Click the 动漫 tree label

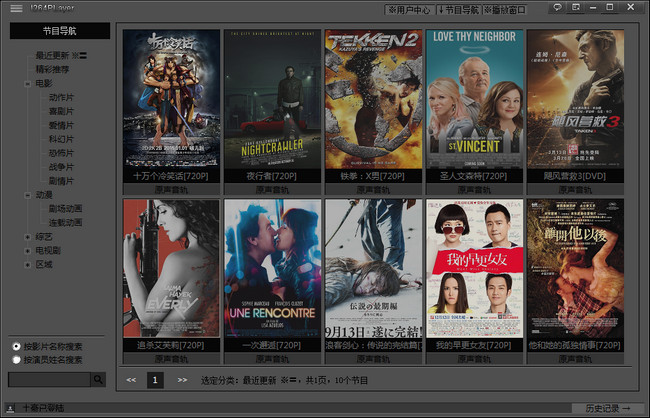click(x=44, y=195)
